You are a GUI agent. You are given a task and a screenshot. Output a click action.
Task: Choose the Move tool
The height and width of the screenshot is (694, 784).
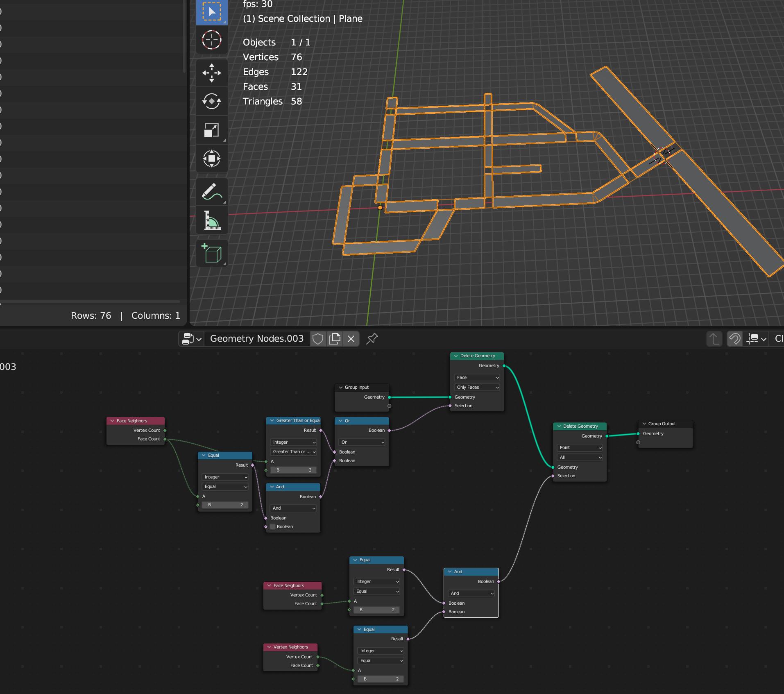(x=212, y=73)
